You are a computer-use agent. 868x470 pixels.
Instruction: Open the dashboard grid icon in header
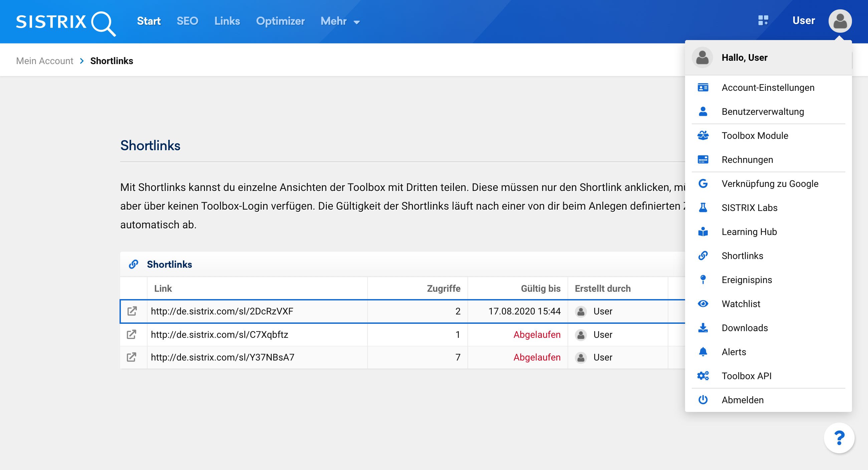(x=763, y=21)
